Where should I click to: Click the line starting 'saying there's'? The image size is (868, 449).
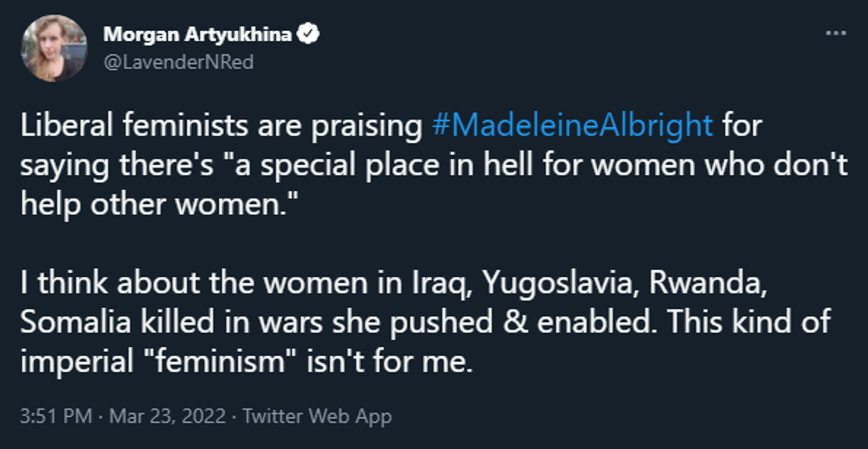(x=434, y=165)
